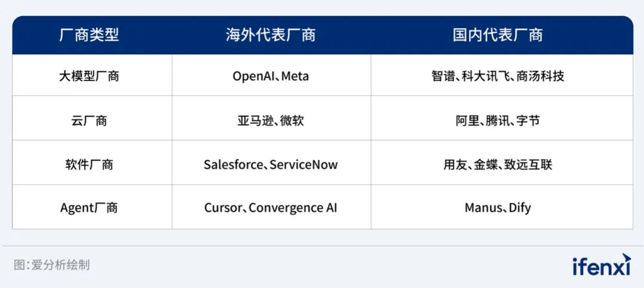644x288 pixels.
Task: Click the Agent厂商 row label
Action: pos(89,208)
